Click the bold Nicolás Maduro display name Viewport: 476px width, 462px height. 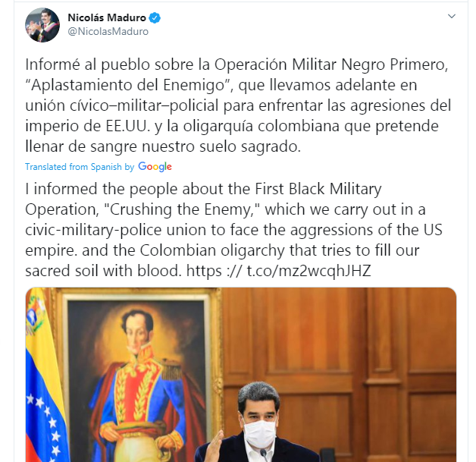point(107,17)
